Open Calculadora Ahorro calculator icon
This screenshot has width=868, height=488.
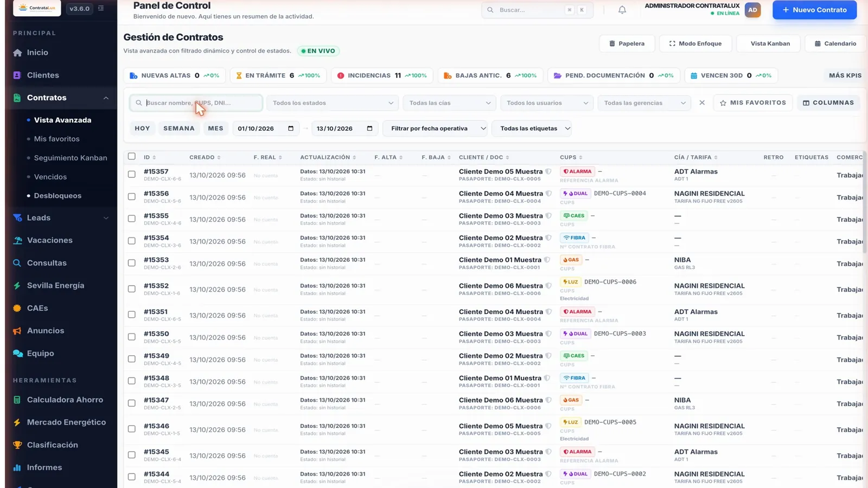(17, 400)
